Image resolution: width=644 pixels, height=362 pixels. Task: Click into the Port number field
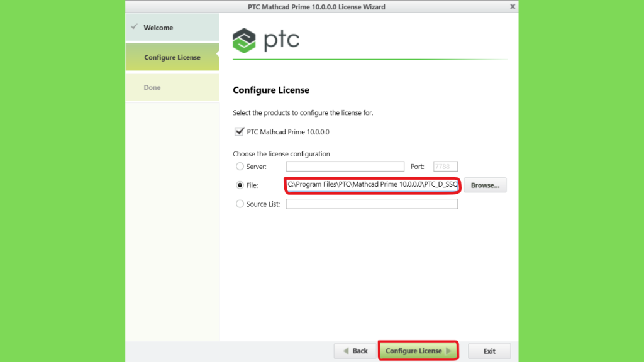click(445, 166)
